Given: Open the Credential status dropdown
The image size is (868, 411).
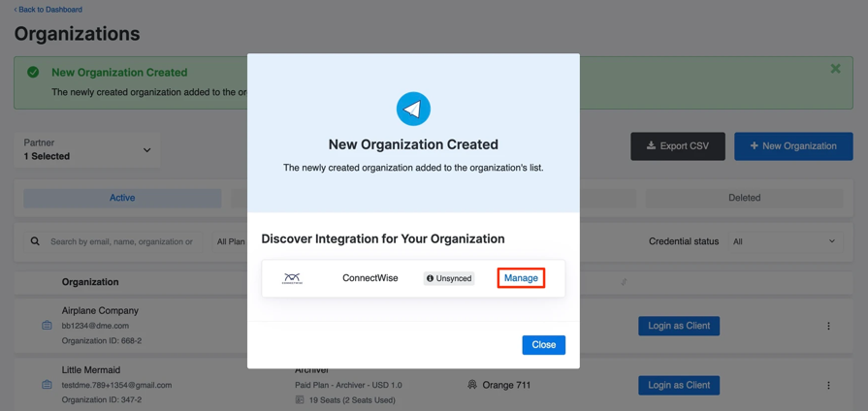Looking at the screenshot, I should click(x=784, y=241).
